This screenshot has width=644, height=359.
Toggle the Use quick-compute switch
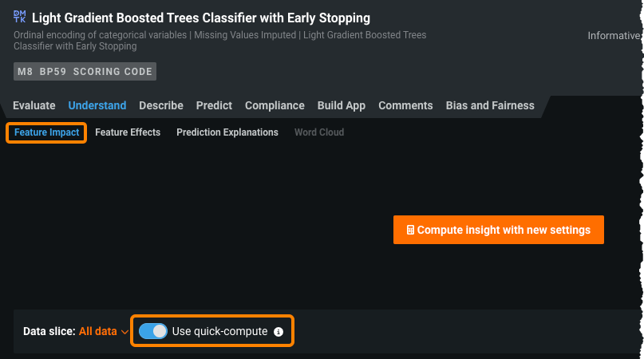click(152, 331)
